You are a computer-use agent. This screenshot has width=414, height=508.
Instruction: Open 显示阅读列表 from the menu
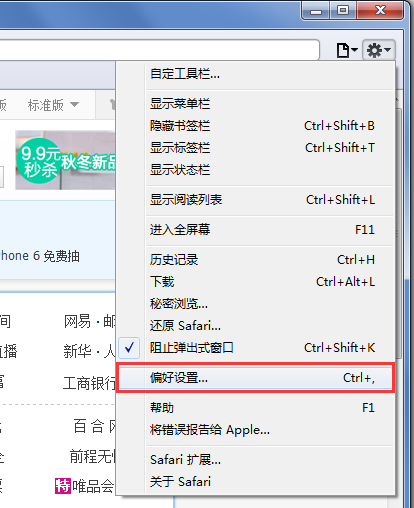(256, 200)
